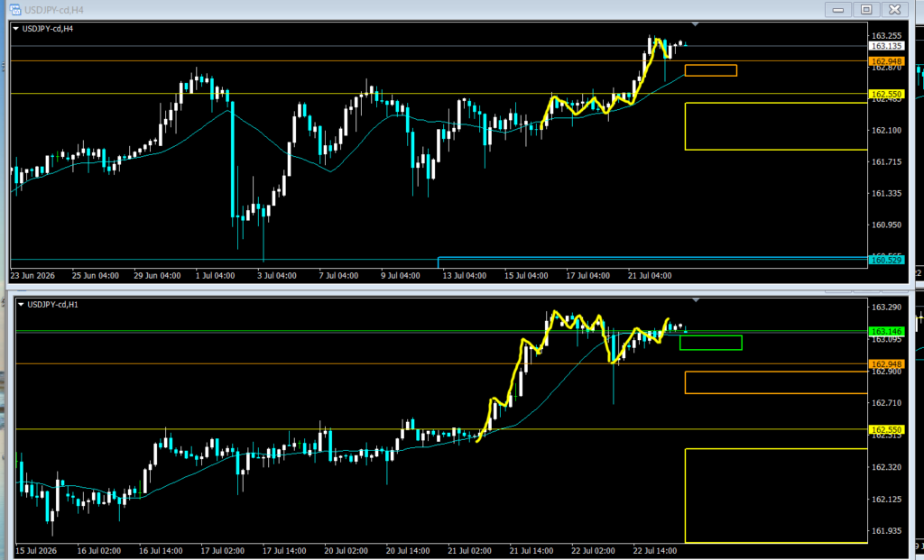Image resolution: width=924 pixels, height=560 pixels.
Task: Click the green 163.146 price label on H1
Action: pos(886,332)
